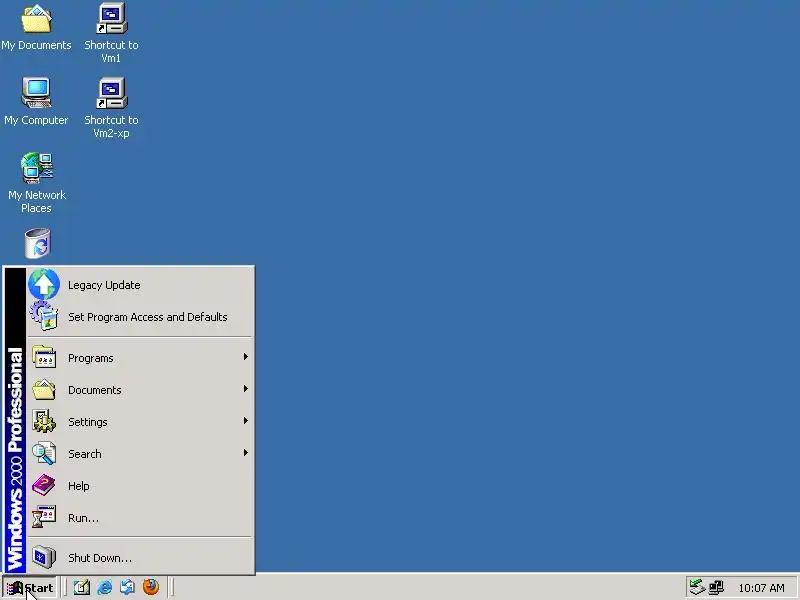
Task: Click the Search magnifier icon
Action: coord(44,454)
